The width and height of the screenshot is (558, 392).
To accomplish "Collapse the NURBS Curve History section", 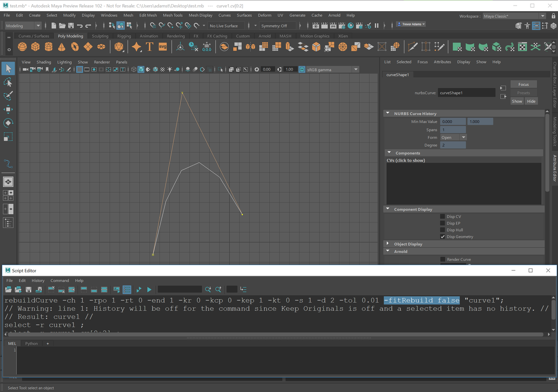I will 388,113.
